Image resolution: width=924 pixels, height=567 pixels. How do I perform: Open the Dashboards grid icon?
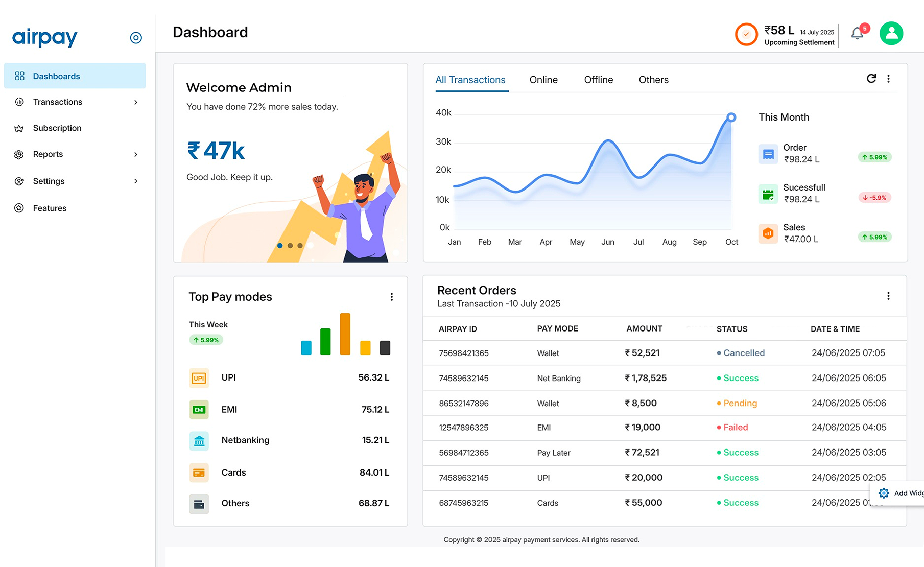19,76
